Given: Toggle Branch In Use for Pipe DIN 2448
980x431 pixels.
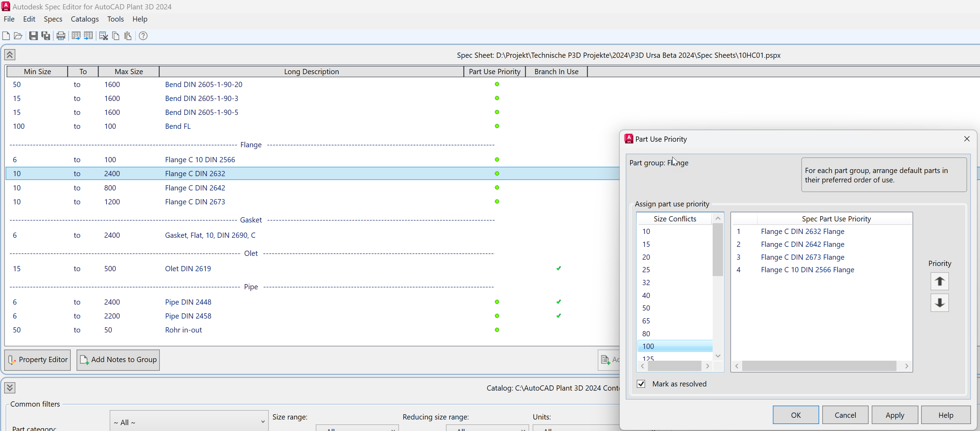Looking at the screenshot, I should [x=558, y=301].
